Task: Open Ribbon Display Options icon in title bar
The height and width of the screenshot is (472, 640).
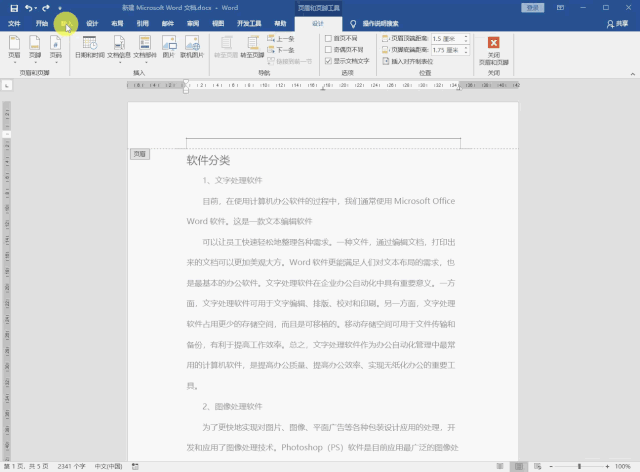Action: [560, 8]
